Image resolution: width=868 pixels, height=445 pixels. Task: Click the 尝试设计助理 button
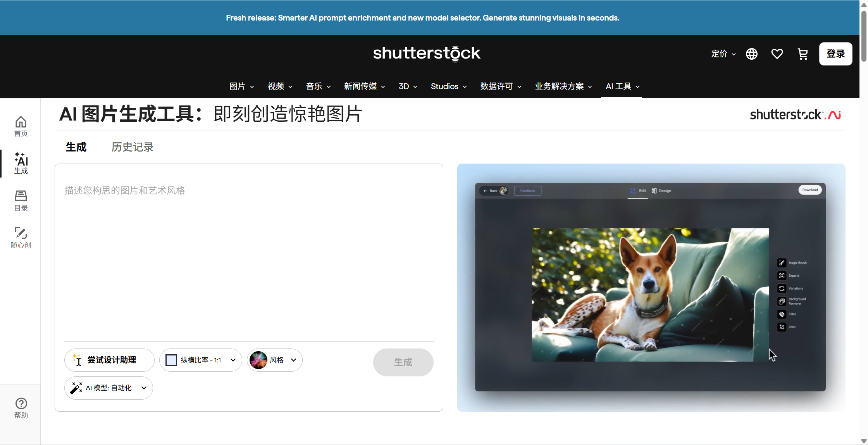tap(109, 360)
